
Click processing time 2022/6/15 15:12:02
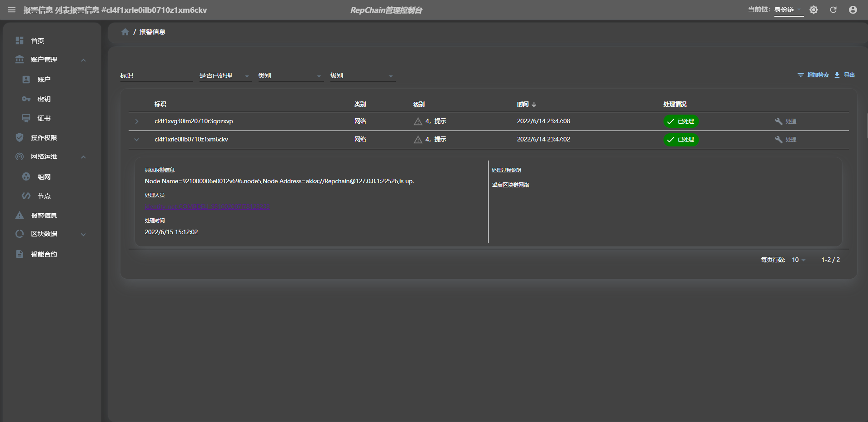coord(171,232)
